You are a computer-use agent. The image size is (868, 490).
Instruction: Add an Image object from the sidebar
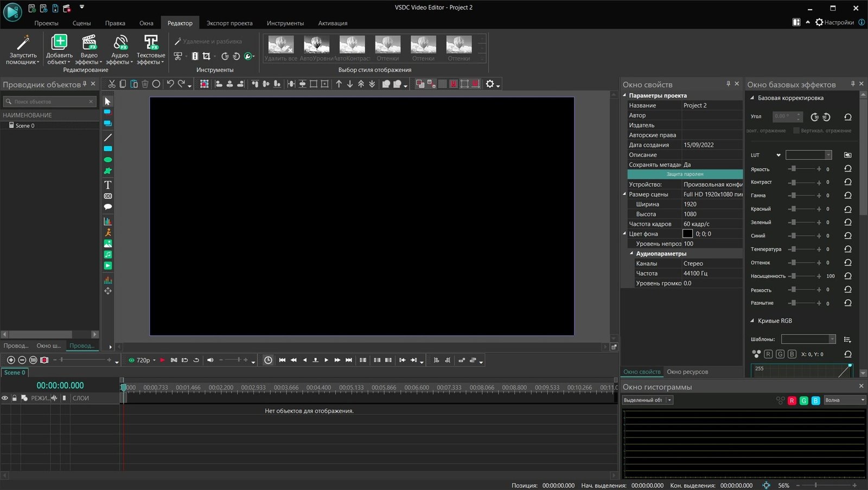(x=108, y=244)
